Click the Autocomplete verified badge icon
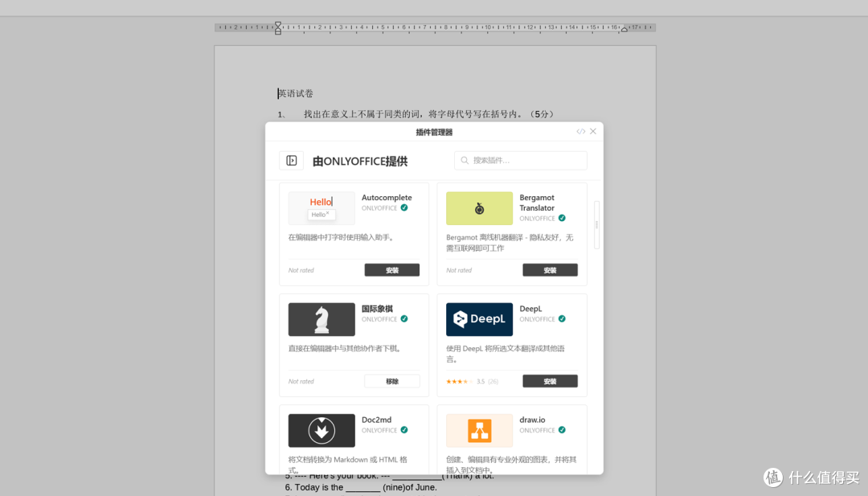868x496 pixels. pyautogui.click(x=404, y=208)
